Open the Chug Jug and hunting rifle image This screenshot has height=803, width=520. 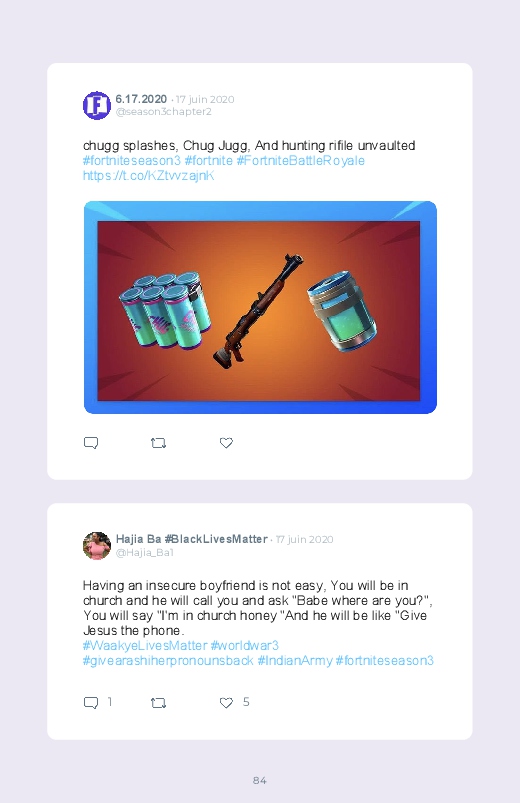pos(260,307)
